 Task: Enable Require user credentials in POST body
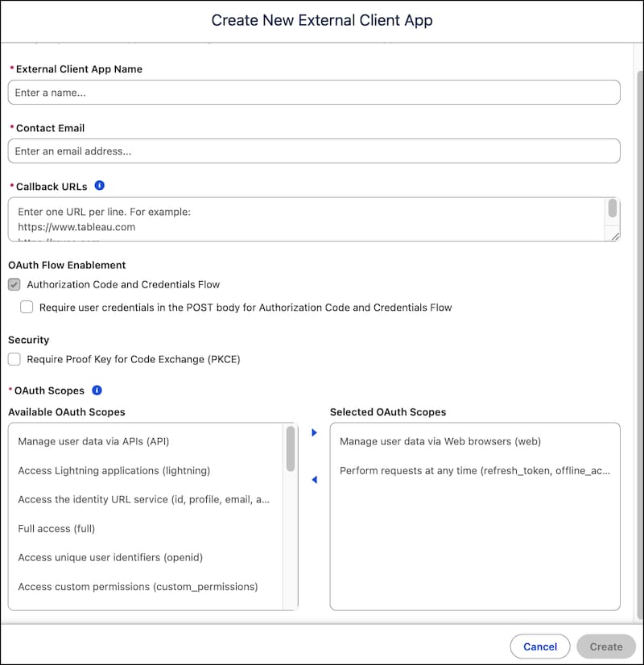click(27, 307)
